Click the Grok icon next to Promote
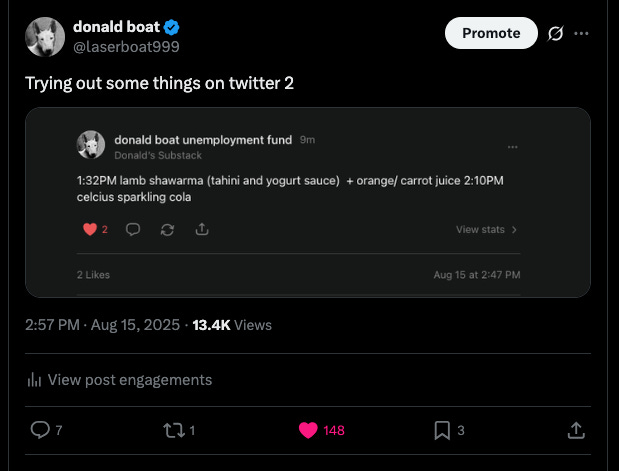 [556, 33]
